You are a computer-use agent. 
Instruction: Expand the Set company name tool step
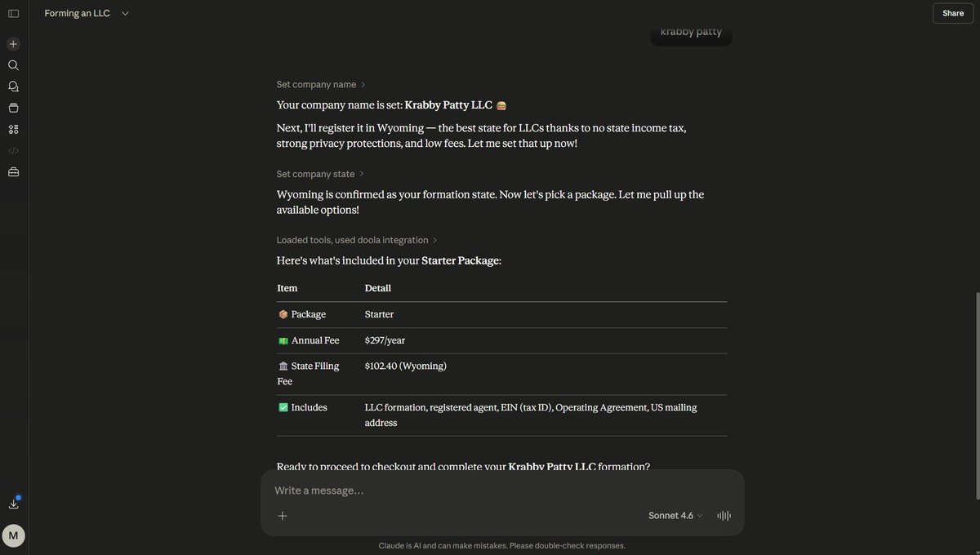(x=321, y=84)
